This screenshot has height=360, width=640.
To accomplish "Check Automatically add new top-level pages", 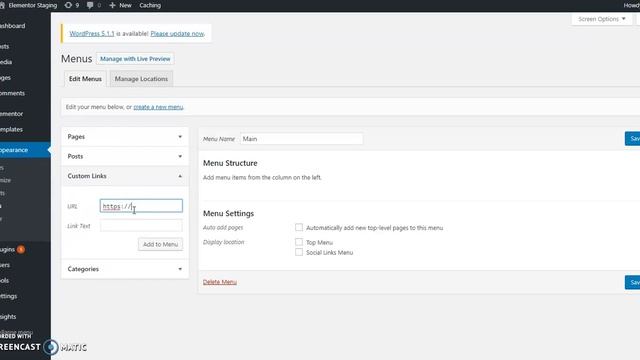I will pos(299,227).
